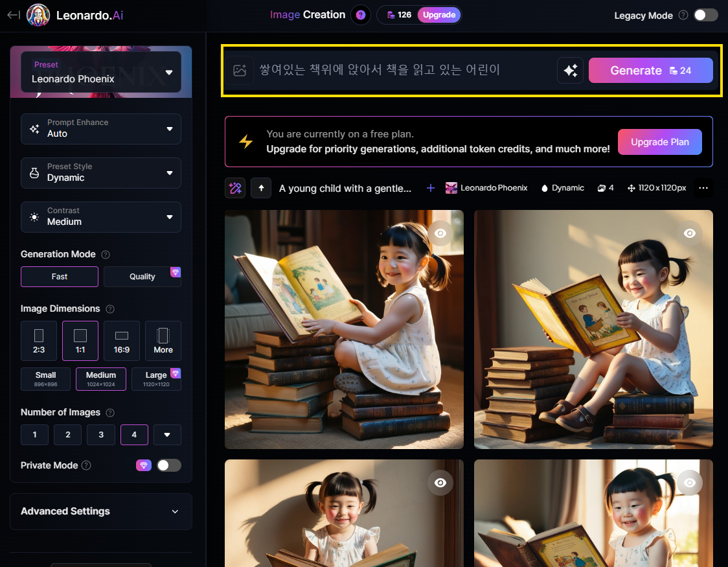
Task: Click the Generate button
Action: [650, 71]
